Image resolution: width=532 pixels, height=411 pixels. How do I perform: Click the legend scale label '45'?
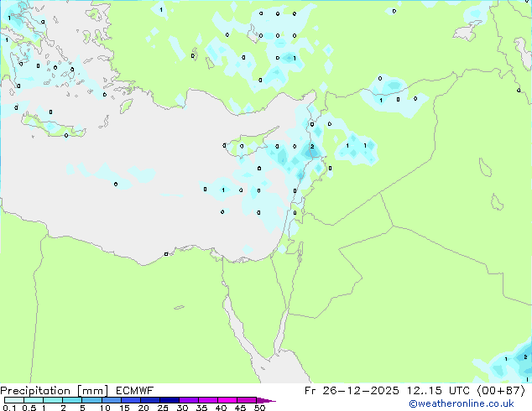click(240, 408)
